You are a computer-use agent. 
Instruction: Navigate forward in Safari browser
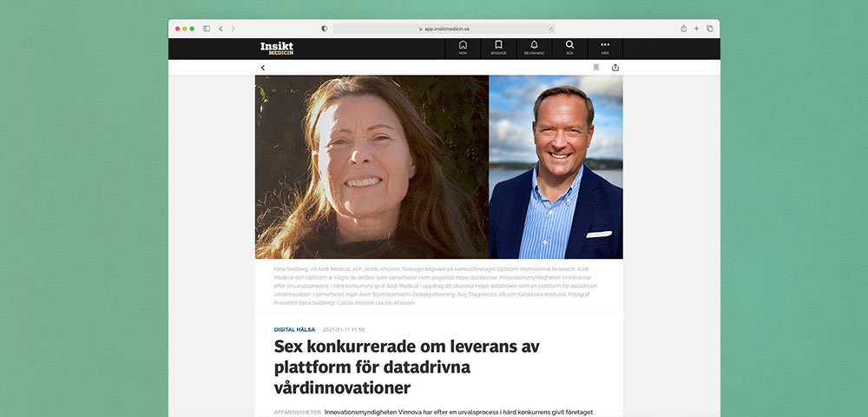click(233, 29)
